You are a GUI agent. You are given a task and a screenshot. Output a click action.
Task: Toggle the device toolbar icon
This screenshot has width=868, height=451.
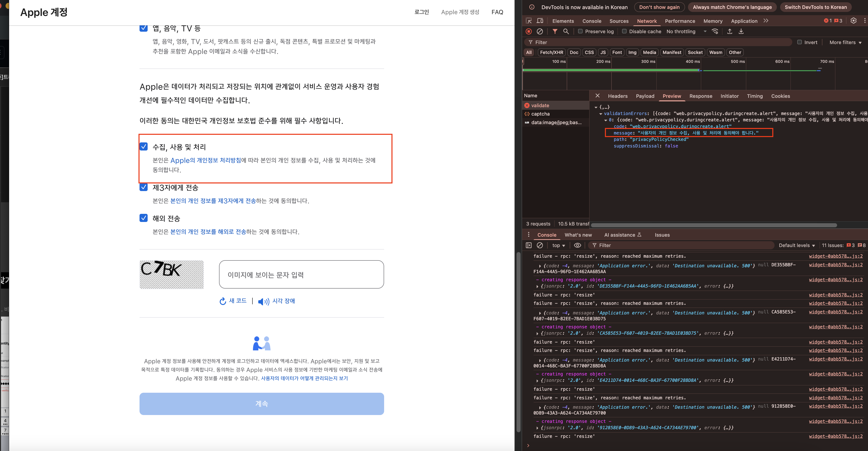[x=540, y=21]
